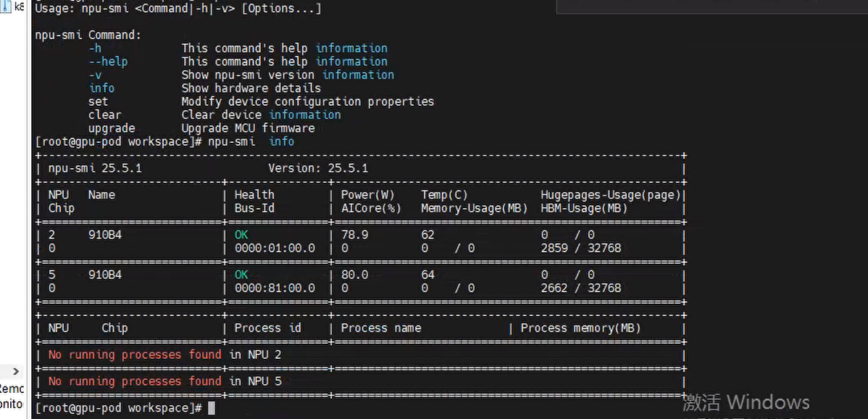Viewport: 868px width, 419px height.
Task: Click the typed 'npu-smi info' command
Action: point(251,141)
